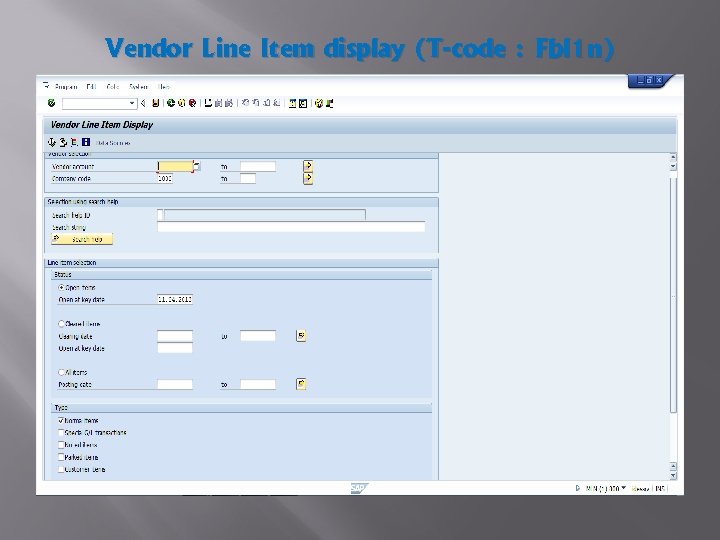Click the Posting date 'to' field
Screen dimensions: 720x540
pyautogui.click(x=258, y=384)
